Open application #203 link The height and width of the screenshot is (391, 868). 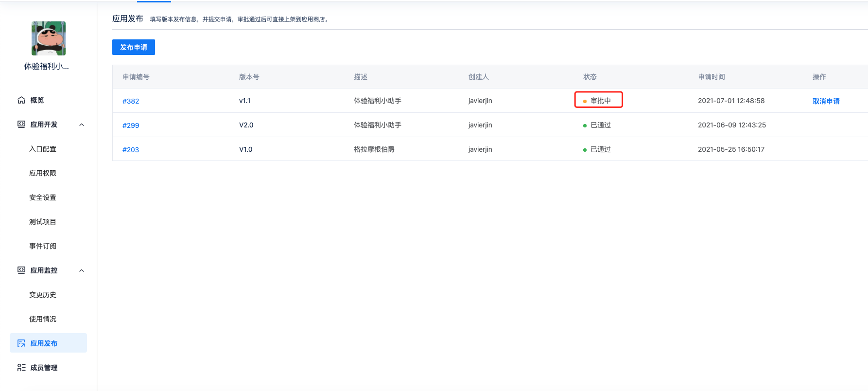click(x=131, y=150)
